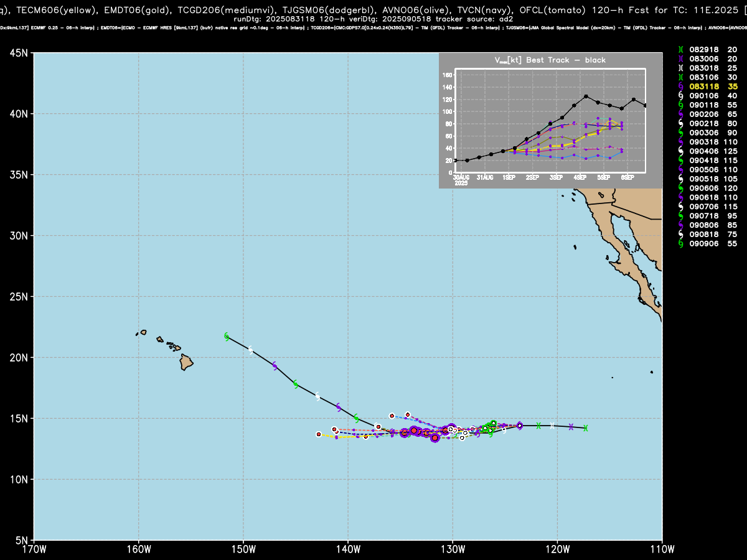This screenshot has height=560, width=747.
Task: Select the 4SEP label on the inset time axis
Action: click(580, 178)
